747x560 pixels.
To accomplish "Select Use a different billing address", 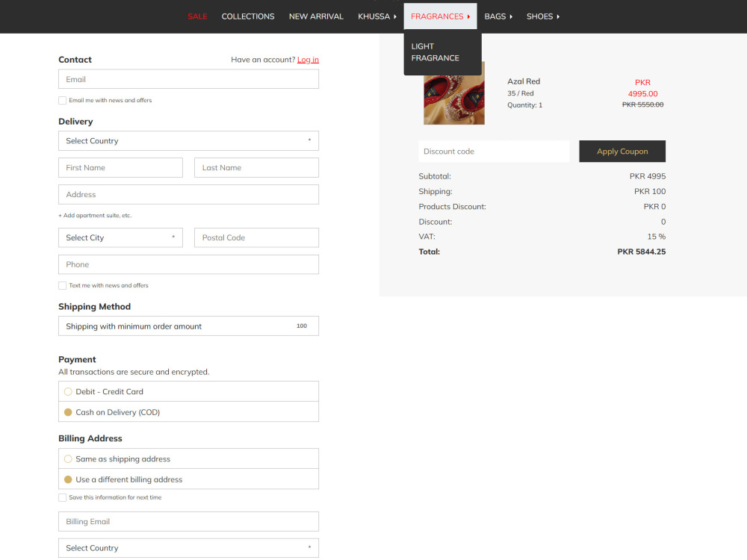I will coord(68,479).
